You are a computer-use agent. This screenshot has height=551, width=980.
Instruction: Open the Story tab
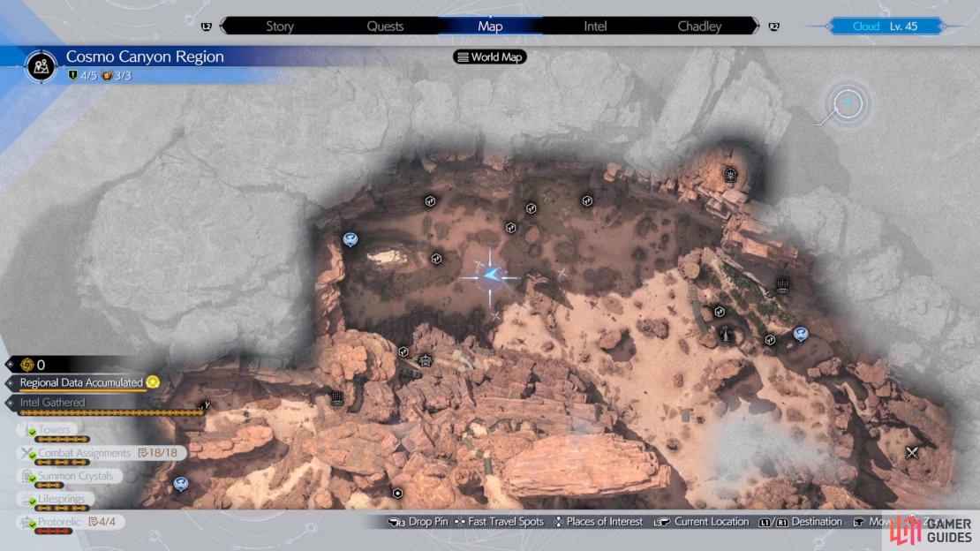(279, 26)
